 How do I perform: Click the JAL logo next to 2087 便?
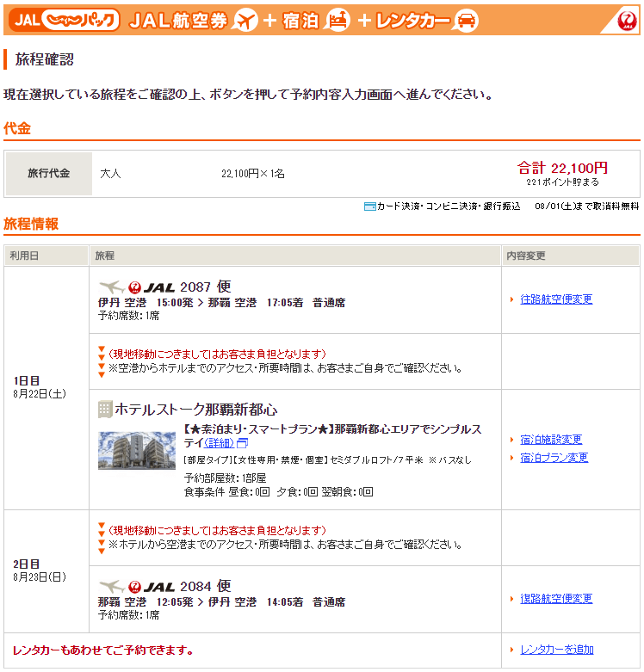coord(152,287)
